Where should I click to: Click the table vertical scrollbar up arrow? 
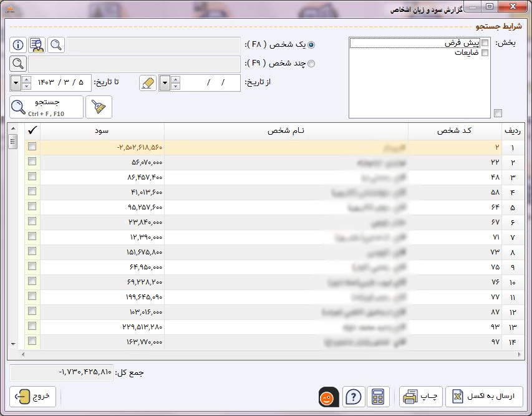13,128
